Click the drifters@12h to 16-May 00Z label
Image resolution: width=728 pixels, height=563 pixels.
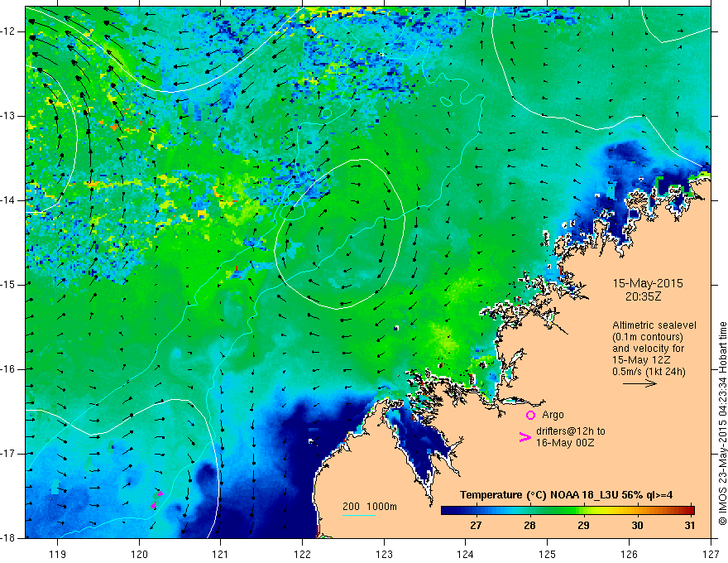click(x=571, y=437)
